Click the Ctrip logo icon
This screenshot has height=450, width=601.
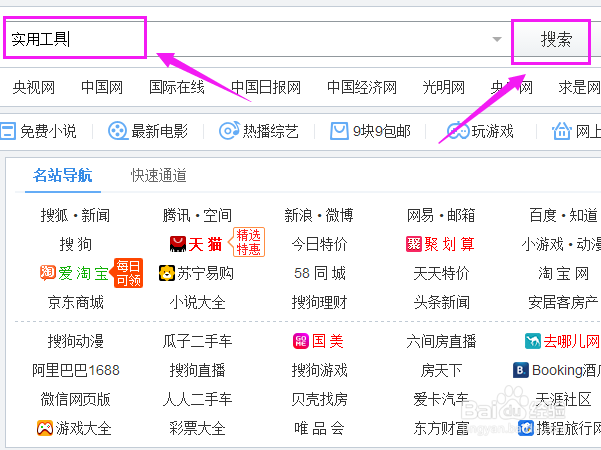click(x=526, y=428)
